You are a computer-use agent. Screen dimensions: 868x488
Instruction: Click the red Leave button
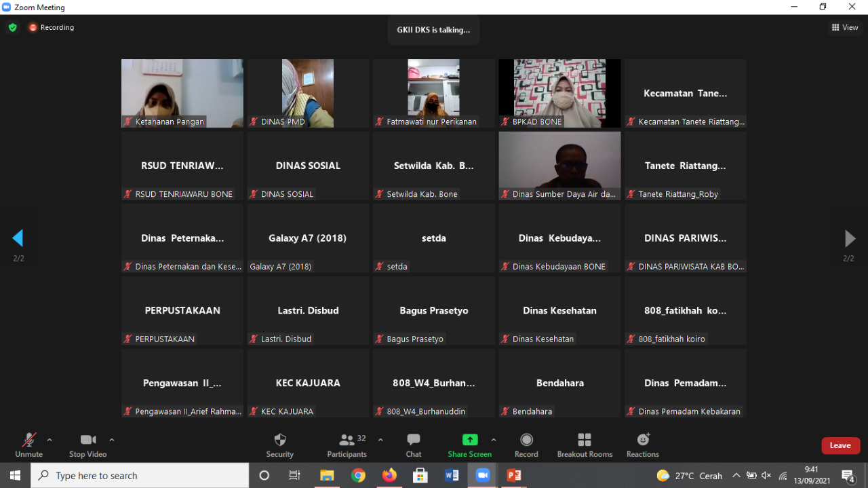pos(840,445)
